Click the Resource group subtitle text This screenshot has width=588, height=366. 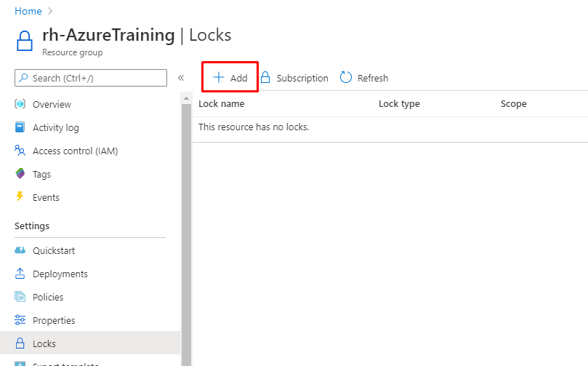[73, 52]
